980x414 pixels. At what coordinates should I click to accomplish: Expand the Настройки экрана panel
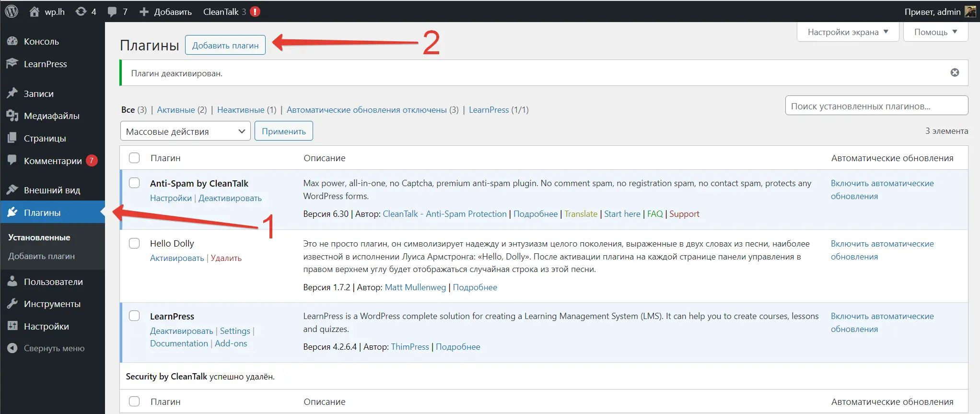(847, 32)
